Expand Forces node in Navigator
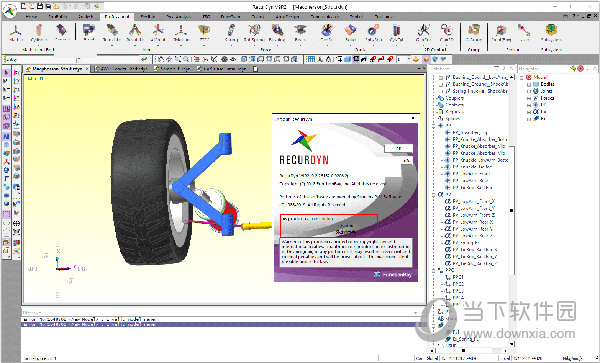Screen dimensions: 600x363 pos(529,98)
